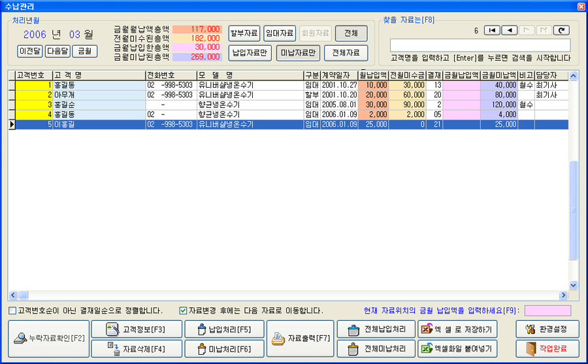This screenshot has width=588, height=364.
Task: Show 전체자료 records
Action: [x=346, y=53]
